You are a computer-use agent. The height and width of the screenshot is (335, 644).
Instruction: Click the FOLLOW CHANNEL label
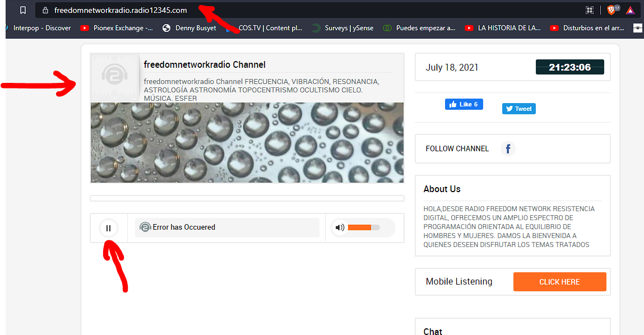point(457,148)
